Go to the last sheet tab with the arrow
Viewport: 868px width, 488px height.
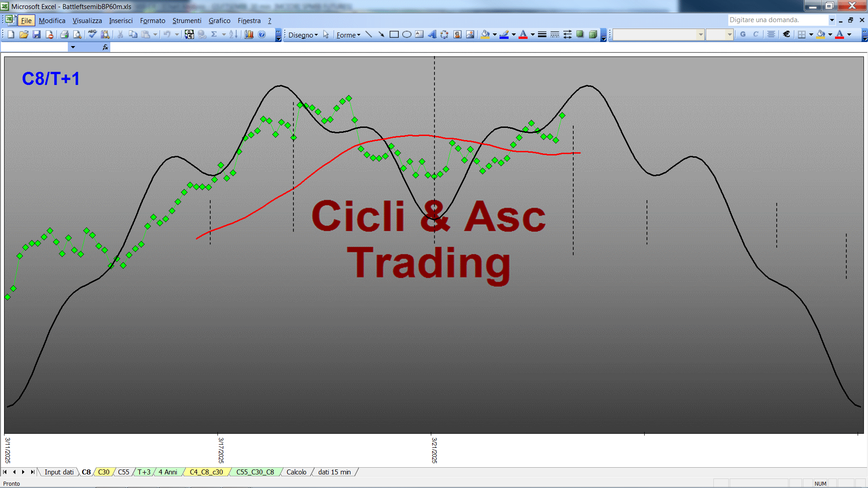[x=32, y=472]
